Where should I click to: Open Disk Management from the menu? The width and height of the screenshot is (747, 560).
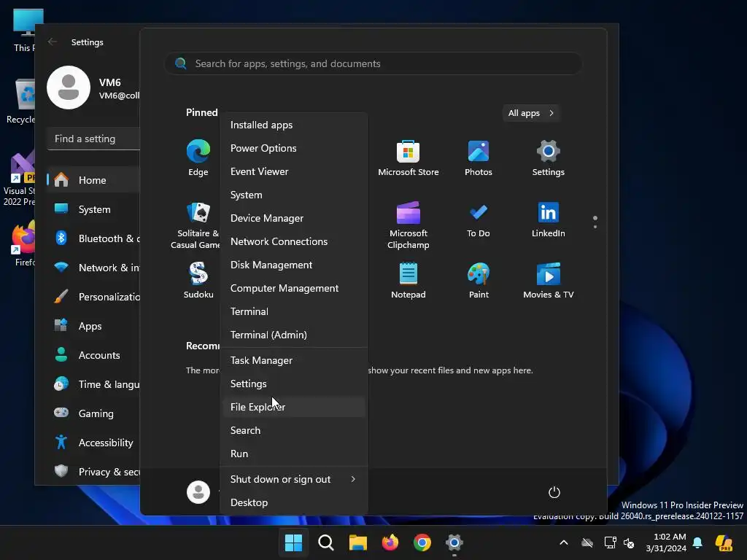(x=293, y=265)
